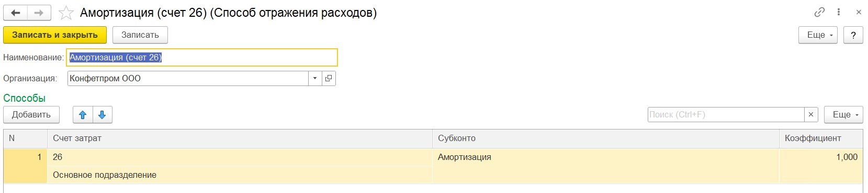Image resolution: width=868 pixels, height=193 pixels.
Task: Expand the Организация dropdown list
Action: coord(315,79)
